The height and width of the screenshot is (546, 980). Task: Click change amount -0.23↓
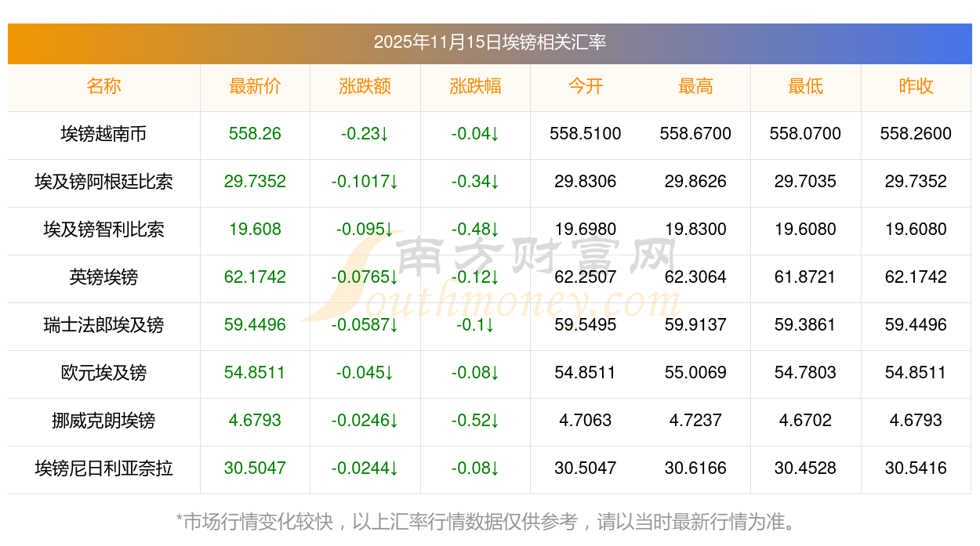click(x=365, y=134)
